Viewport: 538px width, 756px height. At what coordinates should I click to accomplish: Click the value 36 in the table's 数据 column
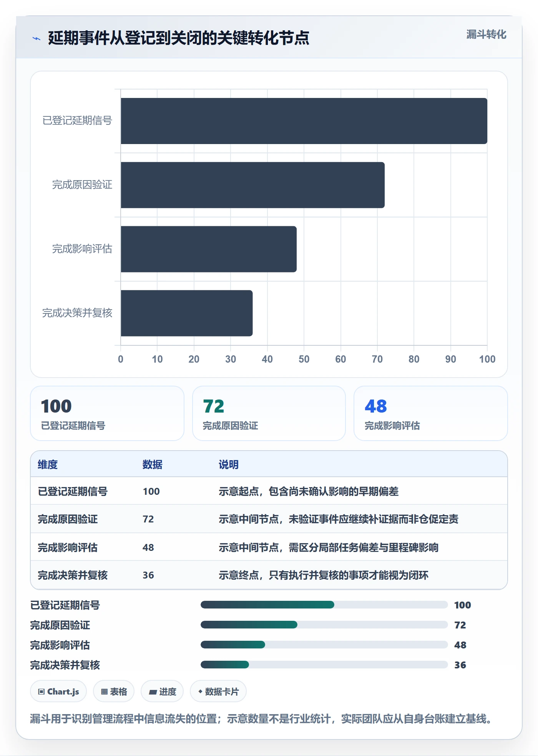(x=148, y=575)
